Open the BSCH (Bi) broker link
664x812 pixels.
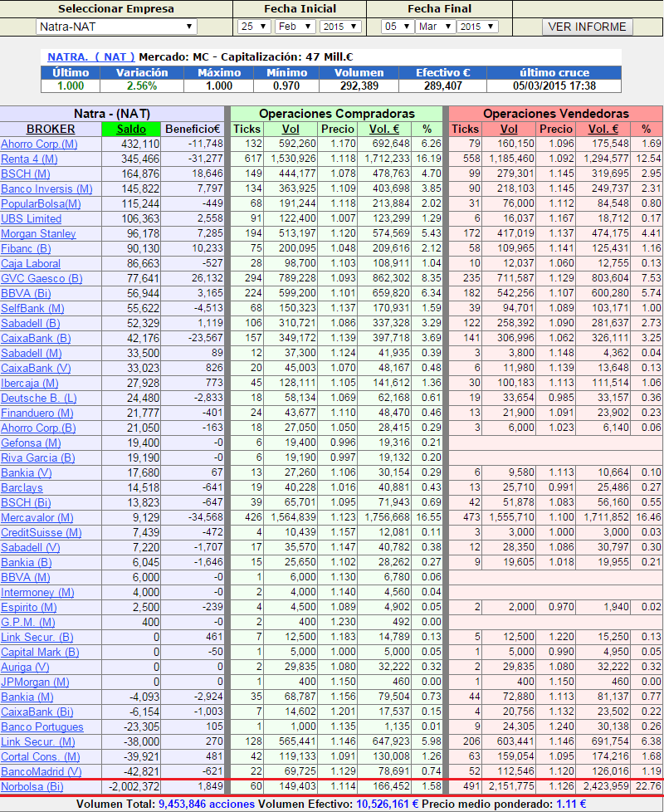tap(26, 503)
